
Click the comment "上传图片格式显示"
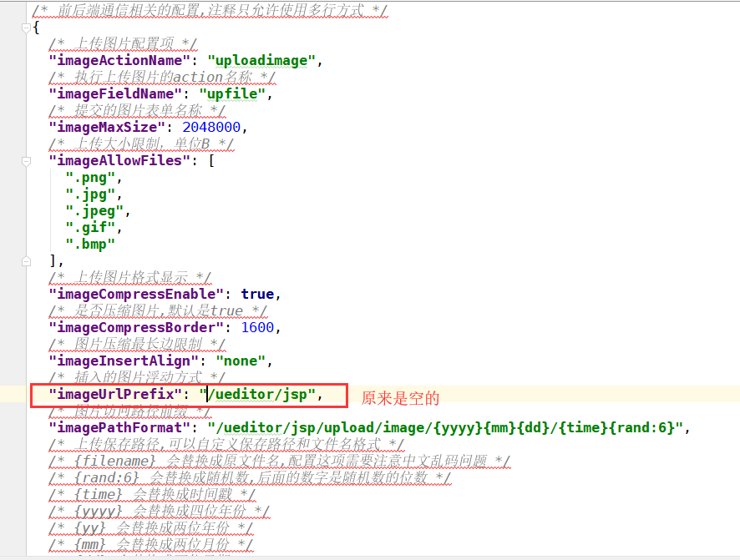tap(129, 278)
